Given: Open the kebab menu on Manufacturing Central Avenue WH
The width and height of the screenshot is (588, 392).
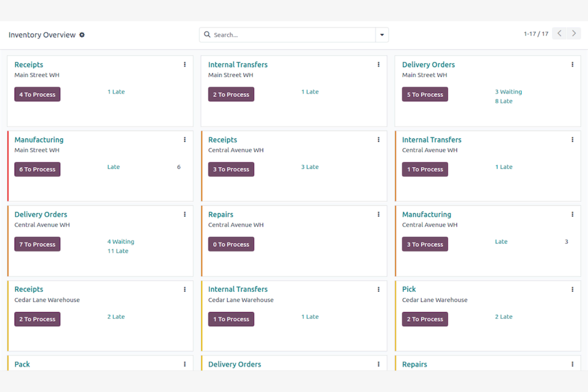Looking at the screenshot, I should (x=573, y=214).
